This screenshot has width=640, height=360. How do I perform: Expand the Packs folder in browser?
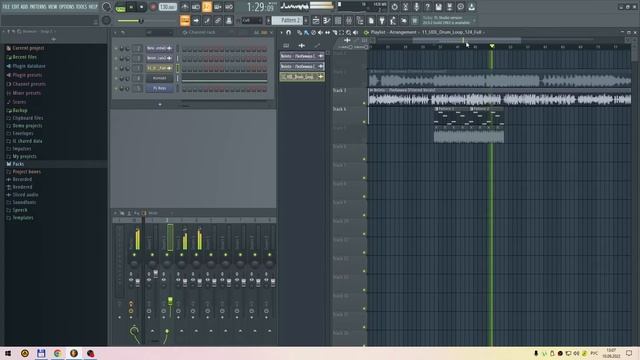pyautogui.click(x=18, y=164)
